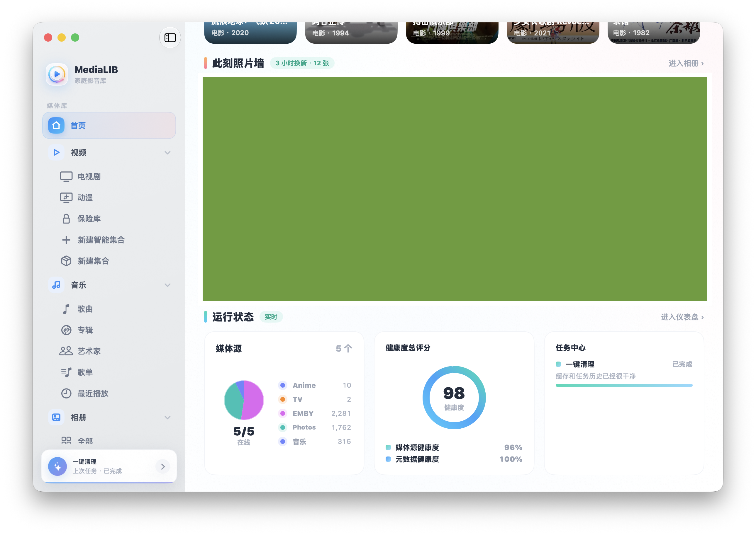Click the anime screen icon for 动漫
Viewport: 756px width, 535px height.
(x=66, y=198)
